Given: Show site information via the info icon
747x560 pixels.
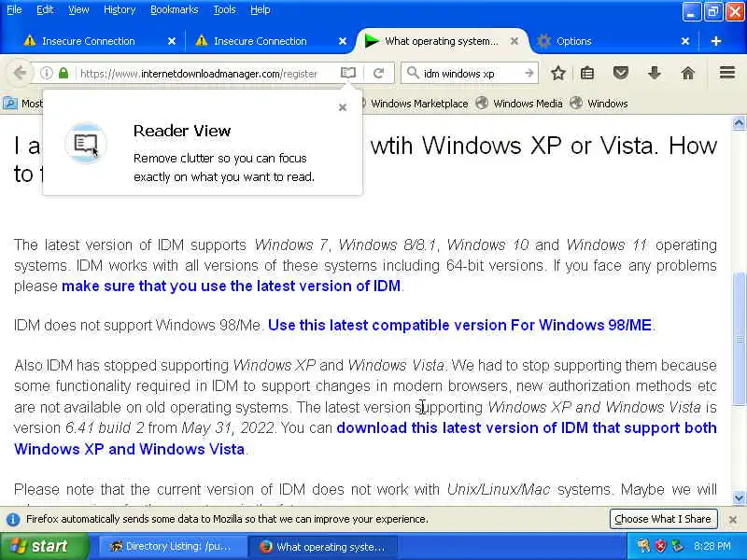Looking at the screenshot, I should [46, 74].
